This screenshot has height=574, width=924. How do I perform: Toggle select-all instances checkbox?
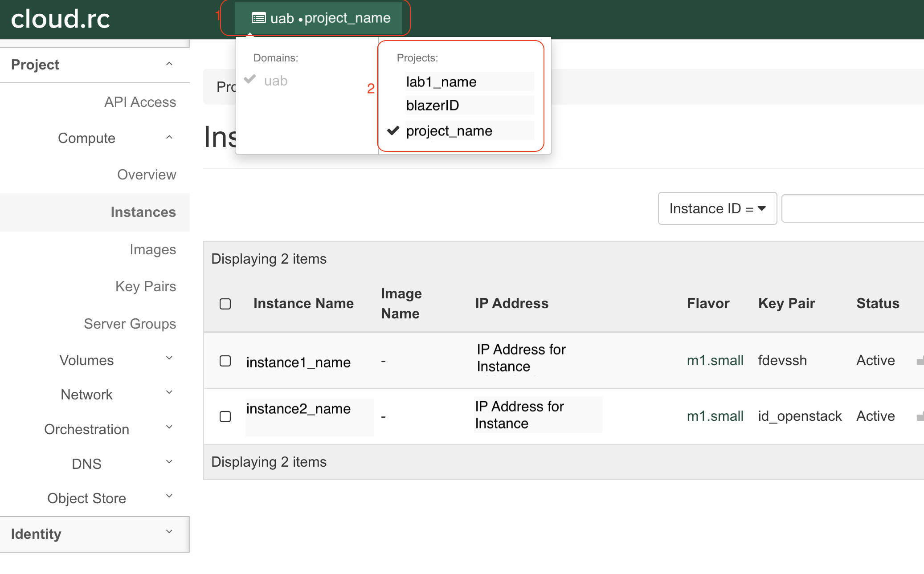(225, 304)
